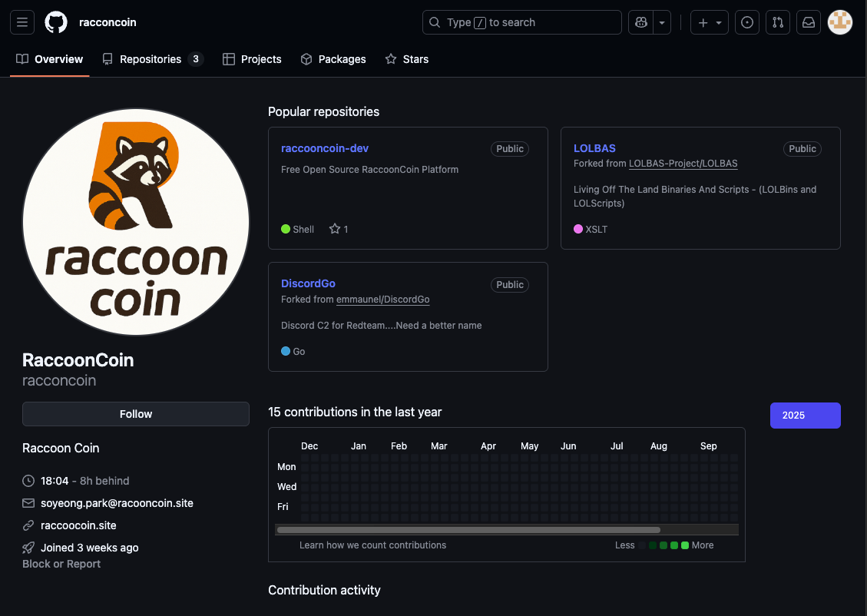Viewport: 867px width, 616px height.
Task: Click the brightest green legend square
Action: (684, 545)
